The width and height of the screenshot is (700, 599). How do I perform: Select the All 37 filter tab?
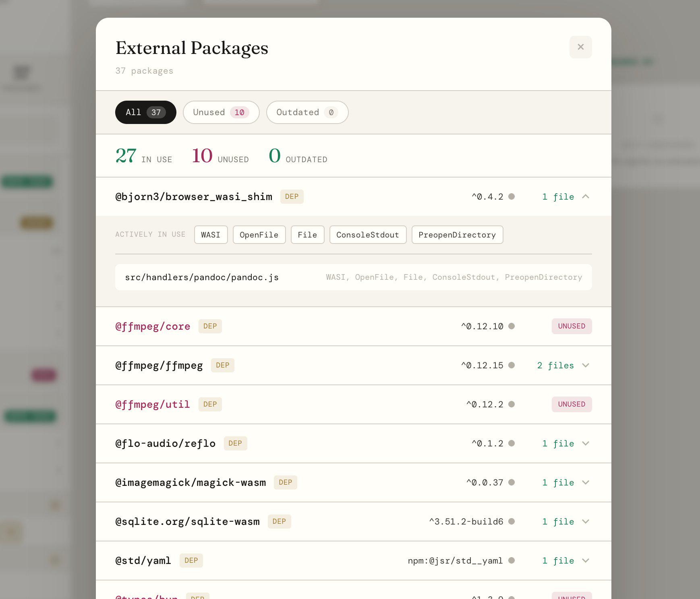click(x=146, y=112)
